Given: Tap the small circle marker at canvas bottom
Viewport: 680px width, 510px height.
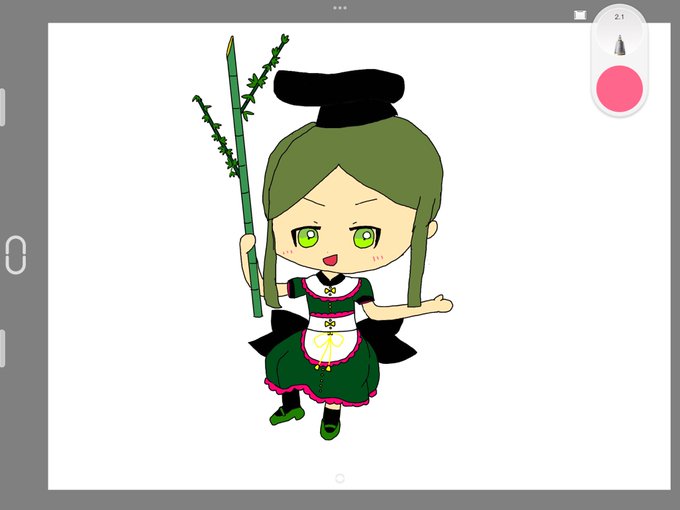Looking at the screenshot, I should point(340,478).
